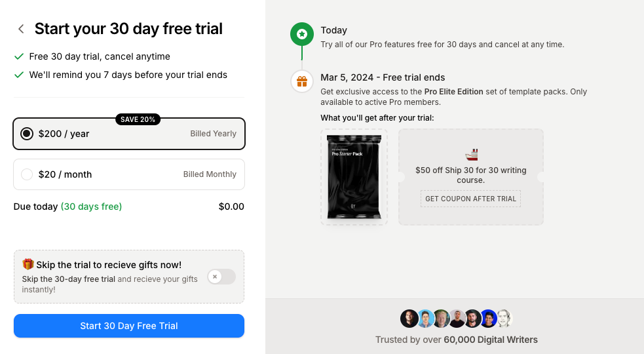This screenshot has height=354, width=644.
Task: Toggle the skip trial switch
Action: pyautogui.click(x=221, y=277)
